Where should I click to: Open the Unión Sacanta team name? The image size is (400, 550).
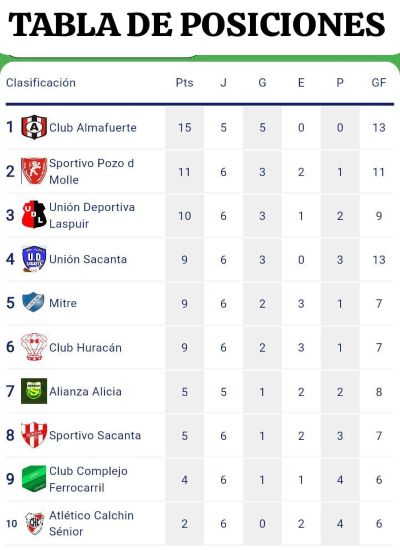click(x=88, y=259)
